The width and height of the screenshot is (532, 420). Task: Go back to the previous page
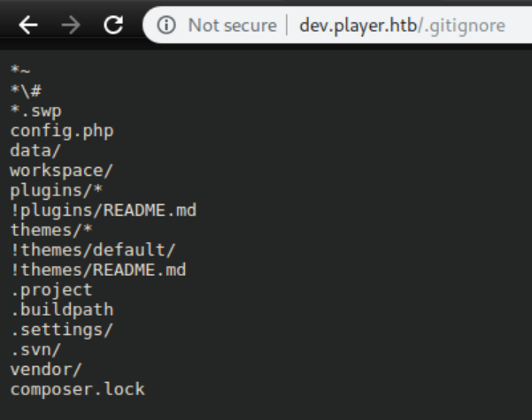tap(28, 26)
